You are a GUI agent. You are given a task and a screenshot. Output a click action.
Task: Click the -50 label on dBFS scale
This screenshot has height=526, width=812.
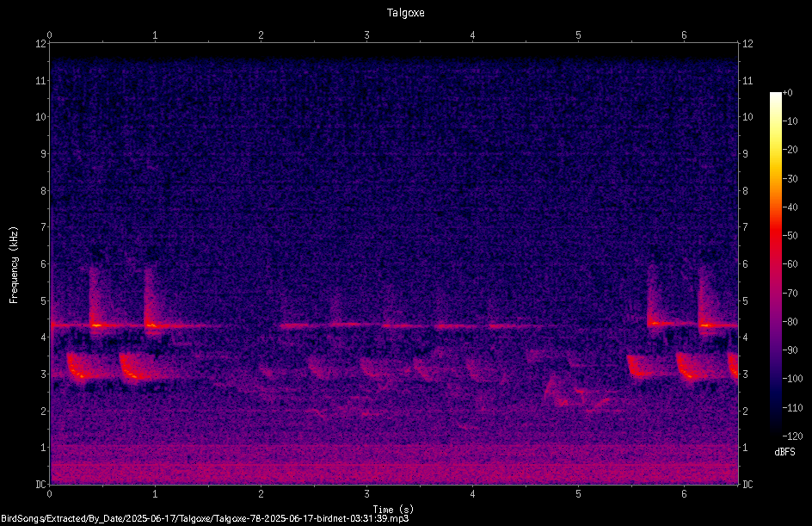tap(790, 236)
